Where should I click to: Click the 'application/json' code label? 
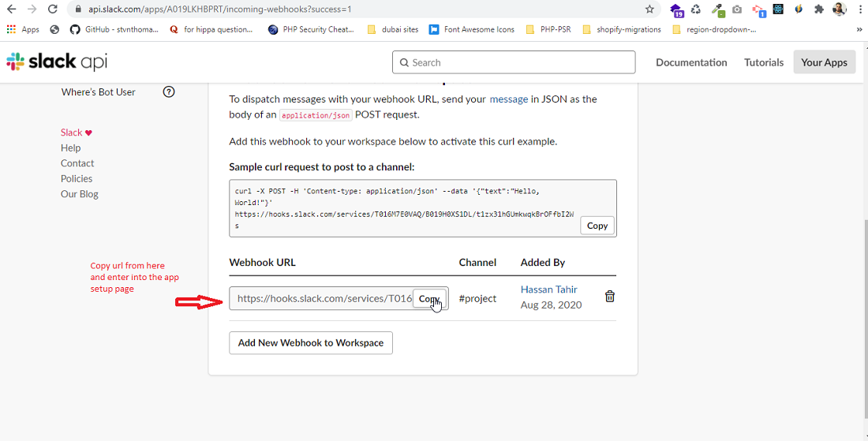tap(316, 116)
